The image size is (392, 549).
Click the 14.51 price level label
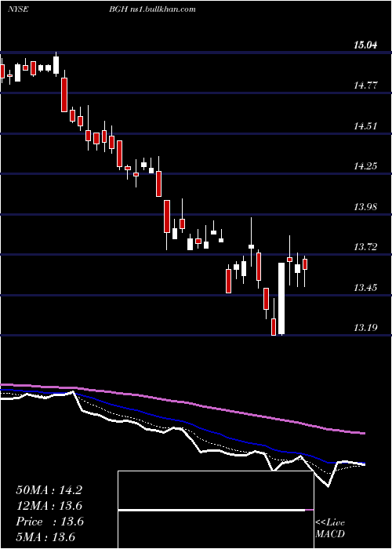point(366,125)
